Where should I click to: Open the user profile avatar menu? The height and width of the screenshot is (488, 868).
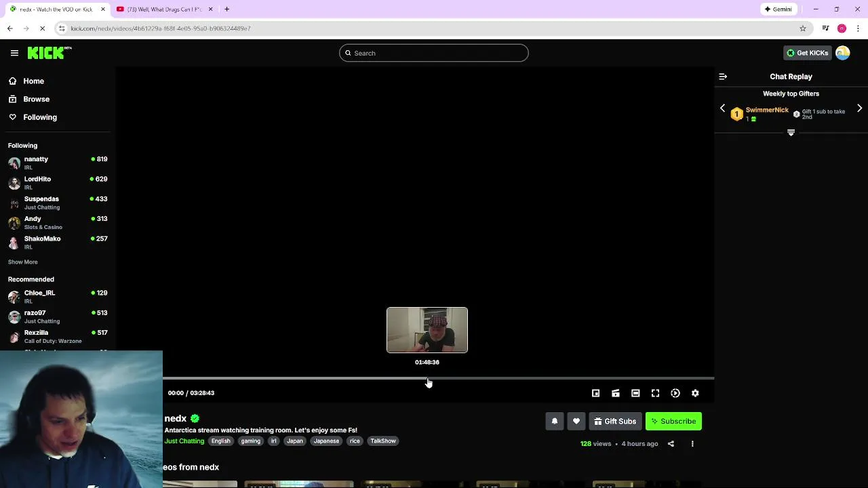pos(843,53)
